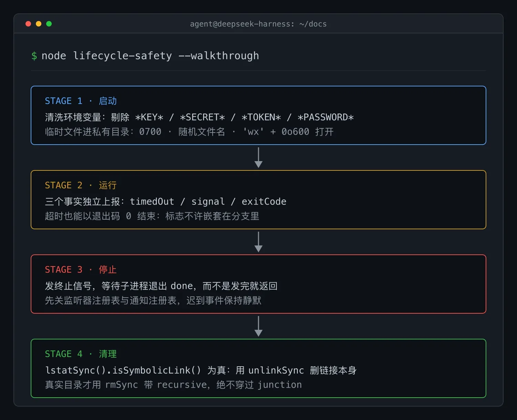Select the rmSync word in Stage 4

click(122, 385)
